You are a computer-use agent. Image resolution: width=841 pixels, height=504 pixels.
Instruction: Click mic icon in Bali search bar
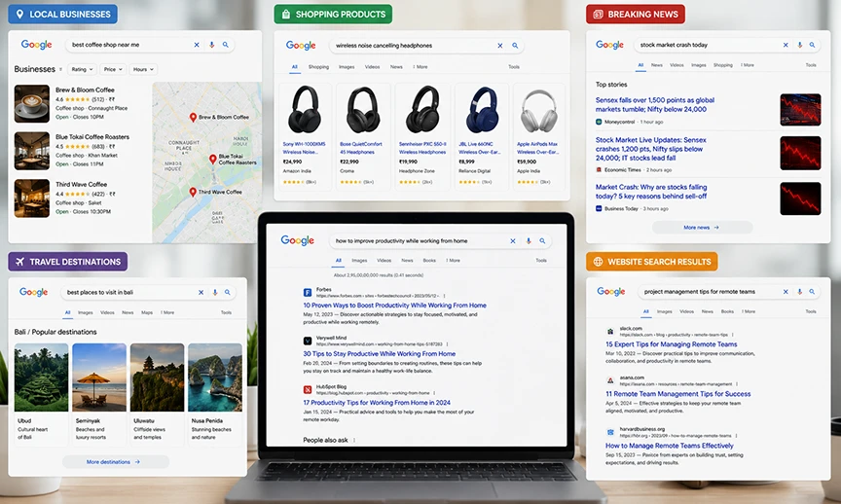point(215,292)
